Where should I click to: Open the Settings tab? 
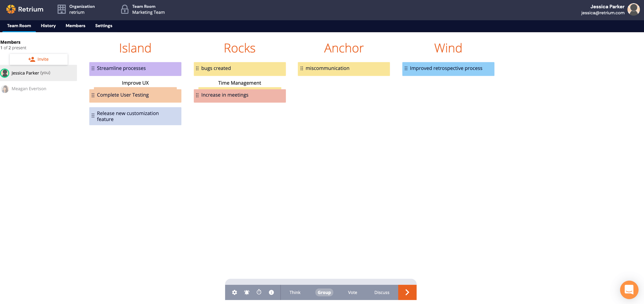[104, 26]
